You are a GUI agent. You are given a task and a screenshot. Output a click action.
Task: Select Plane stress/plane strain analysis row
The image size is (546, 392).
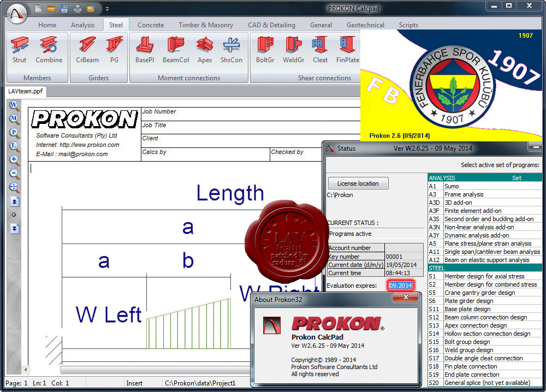pos(485,243)
